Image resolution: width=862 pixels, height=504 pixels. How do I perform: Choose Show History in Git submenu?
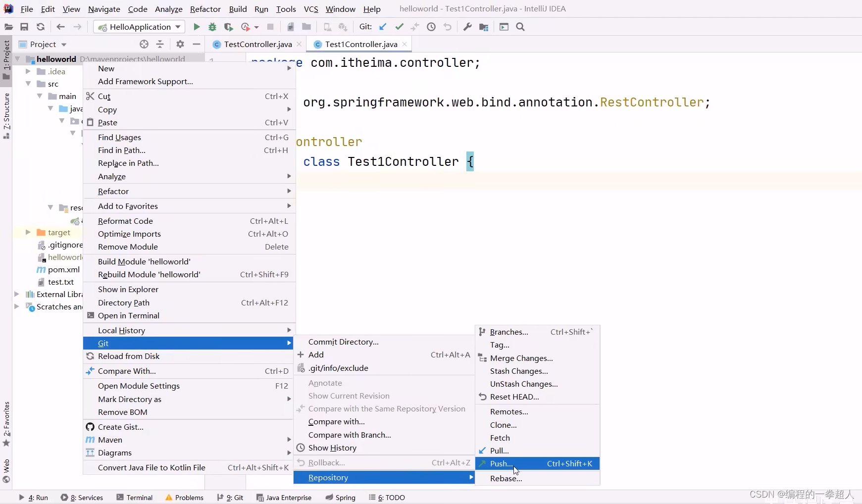(384, 448)
